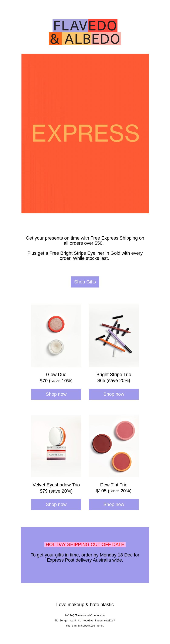Click Shop now under Dew Tint Trio
This screenshot has width=170, height=644.
[114, 504]
